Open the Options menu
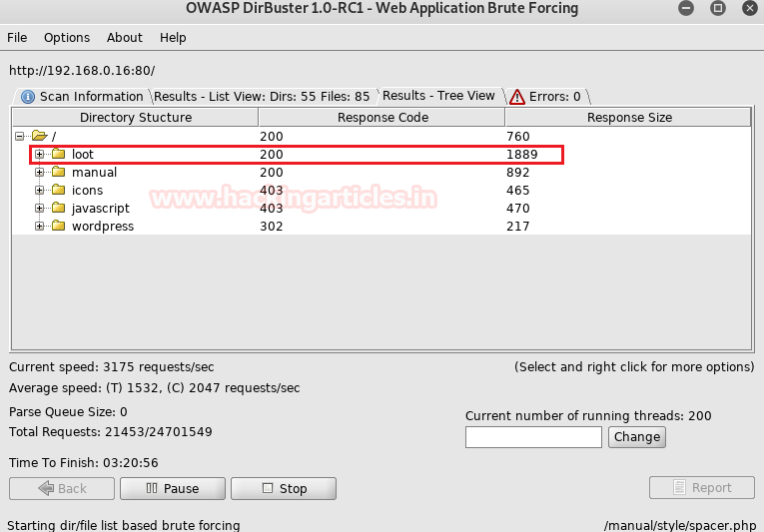 [x=67, y=38]
